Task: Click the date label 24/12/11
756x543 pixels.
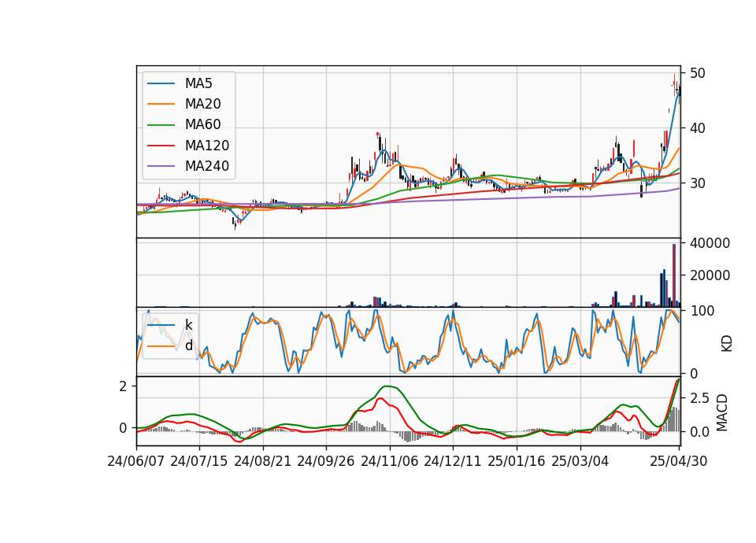Action: click(x=453, y=461)
